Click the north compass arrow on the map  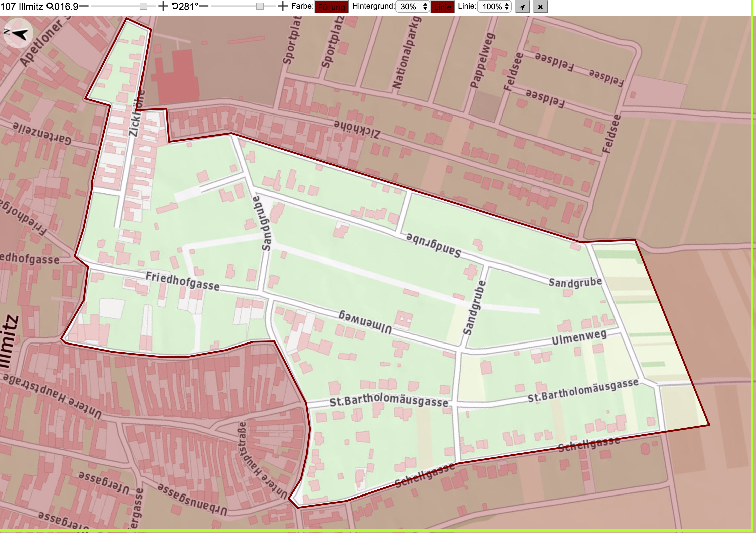[x=18, y=33]
